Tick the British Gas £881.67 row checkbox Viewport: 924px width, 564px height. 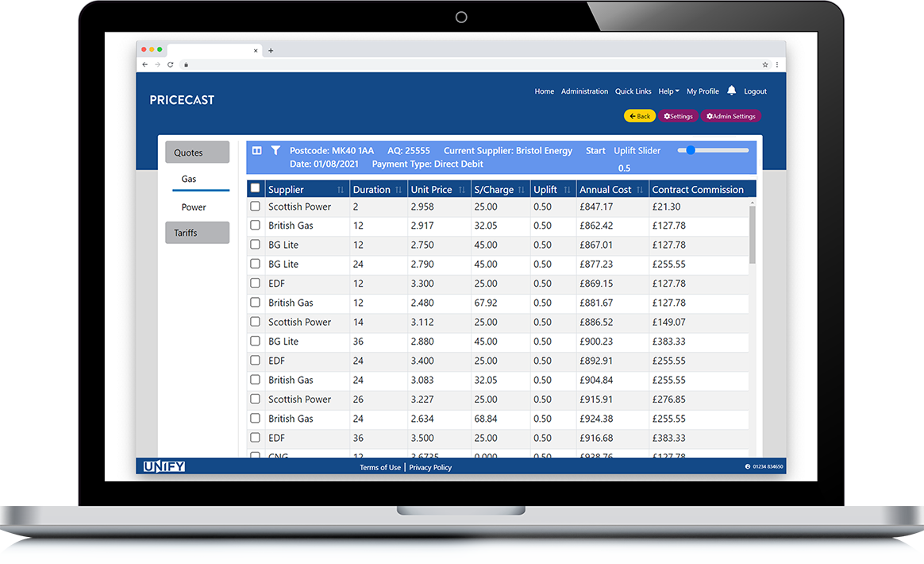[x=255, y=303]
